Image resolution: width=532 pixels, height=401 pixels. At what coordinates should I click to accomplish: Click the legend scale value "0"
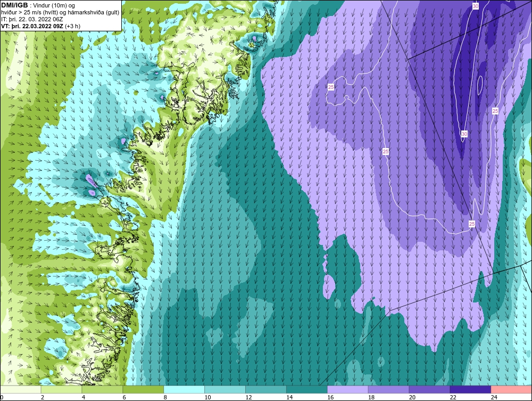coord(2,397)
